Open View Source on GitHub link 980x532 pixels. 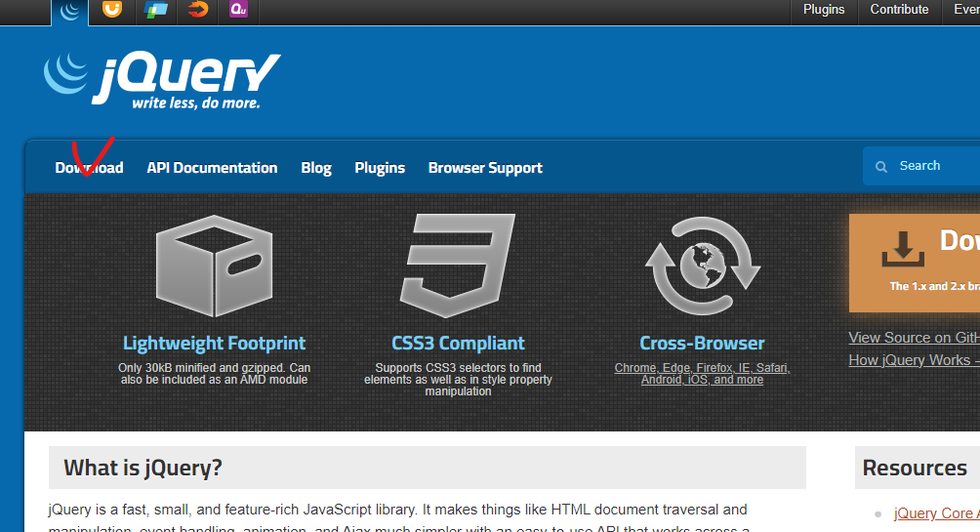914,338
